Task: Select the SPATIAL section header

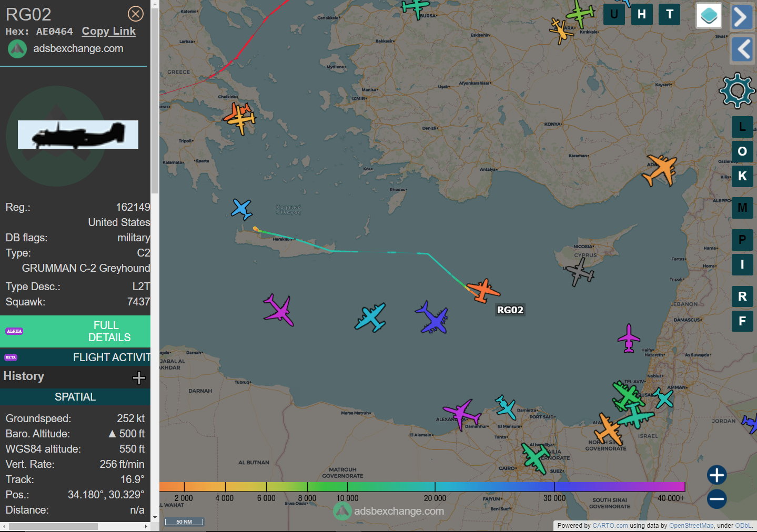Action: point(75,397)
